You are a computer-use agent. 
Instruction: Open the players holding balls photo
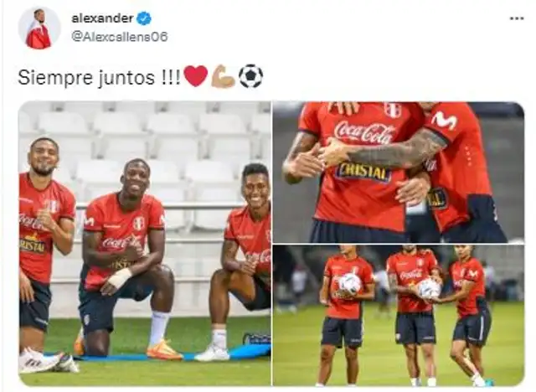(x=399, y=316)
